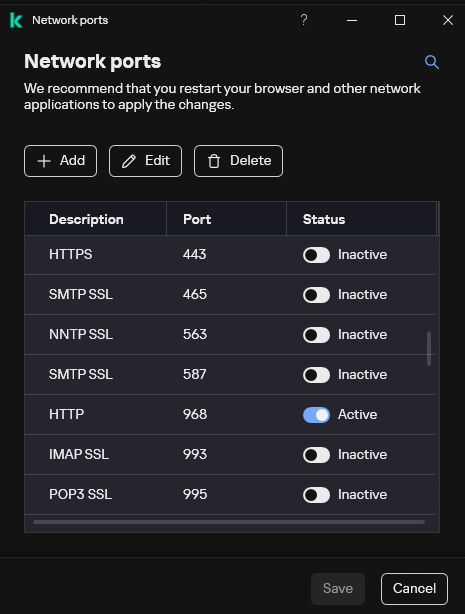The height and width of the screenshot is (614, 465).
Task: Add a new network port
Action: tap(60, 161)
